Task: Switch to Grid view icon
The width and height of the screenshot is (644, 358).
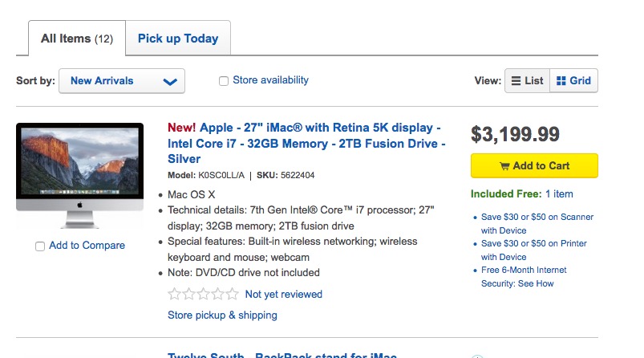Action: pyautogui.click(x=561, y=81)
